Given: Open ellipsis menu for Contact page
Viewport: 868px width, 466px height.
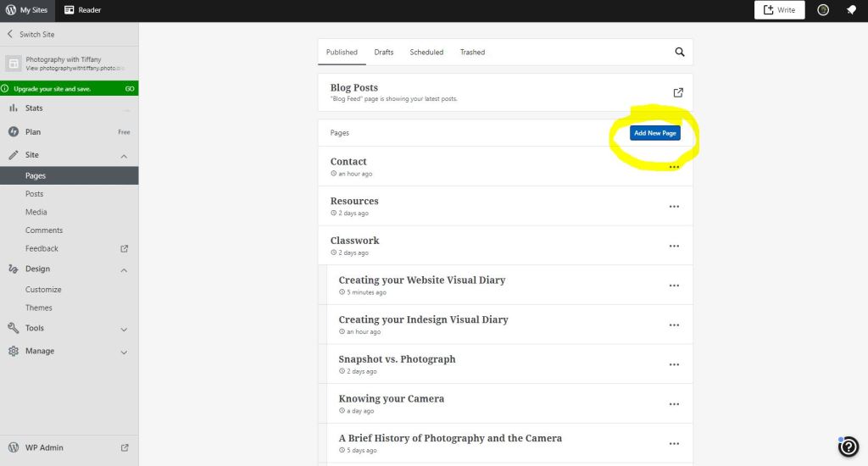Looking at the screenshot, I should (674, 167).
